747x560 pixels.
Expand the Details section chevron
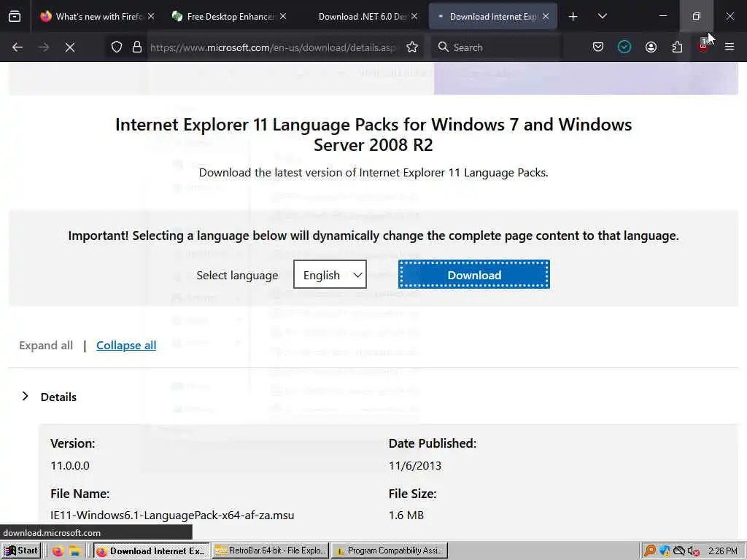[26, 396]
